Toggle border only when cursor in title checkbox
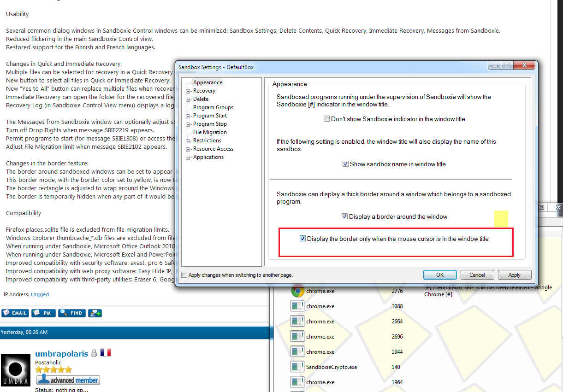 [x=302, y=239]
